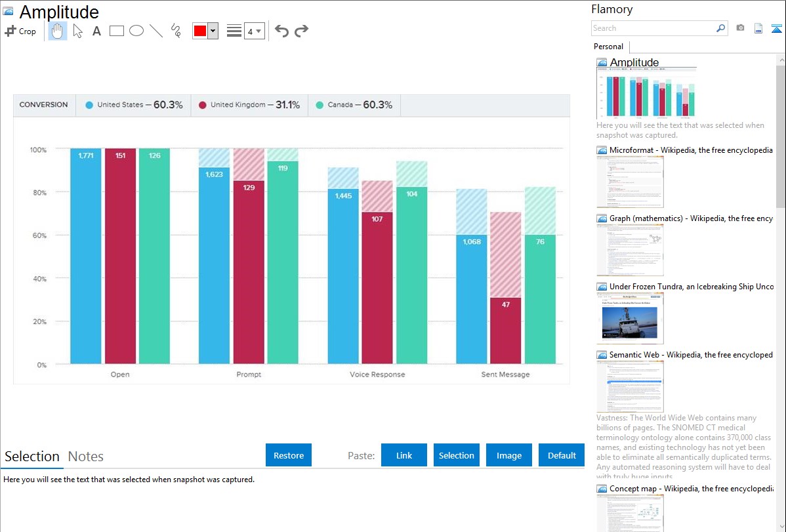Open the Graph (mathematics) snapshot thumbnail
786x532 pixels.
pos(630,250)
